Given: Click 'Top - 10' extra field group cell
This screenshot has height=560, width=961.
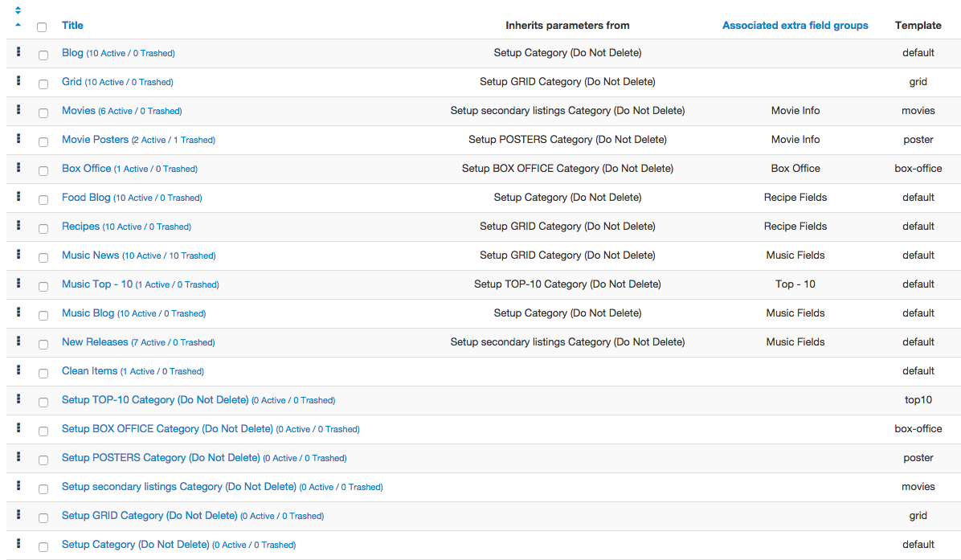Looking at the screenshot, I should [x=795, y=284].
